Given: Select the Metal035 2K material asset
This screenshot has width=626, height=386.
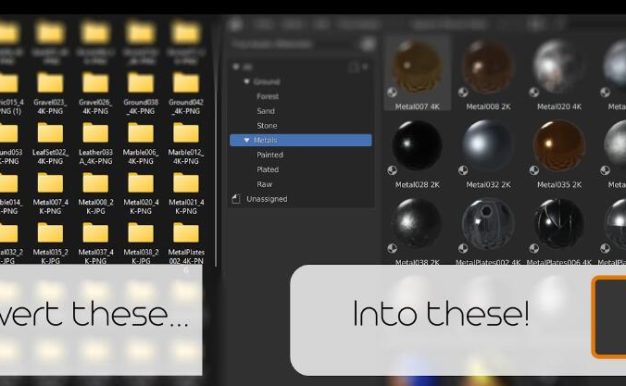Looking at the screenshot, I should [x=559, y=154].
